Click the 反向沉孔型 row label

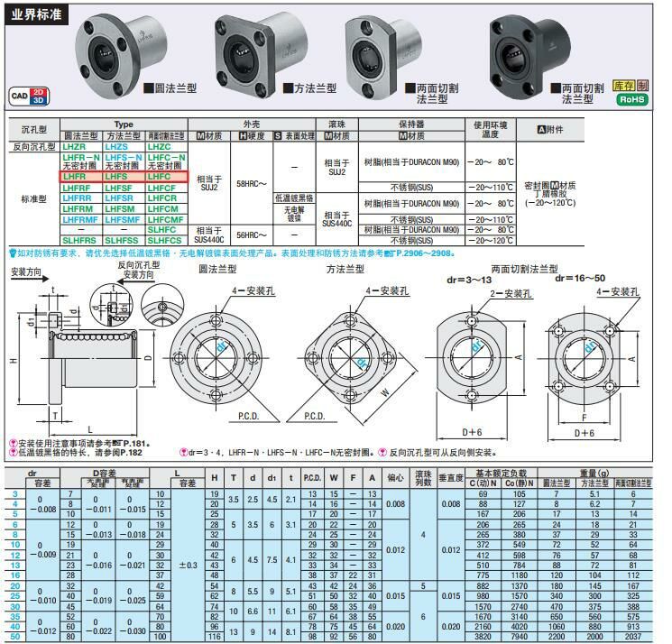[x=34, y=147]
